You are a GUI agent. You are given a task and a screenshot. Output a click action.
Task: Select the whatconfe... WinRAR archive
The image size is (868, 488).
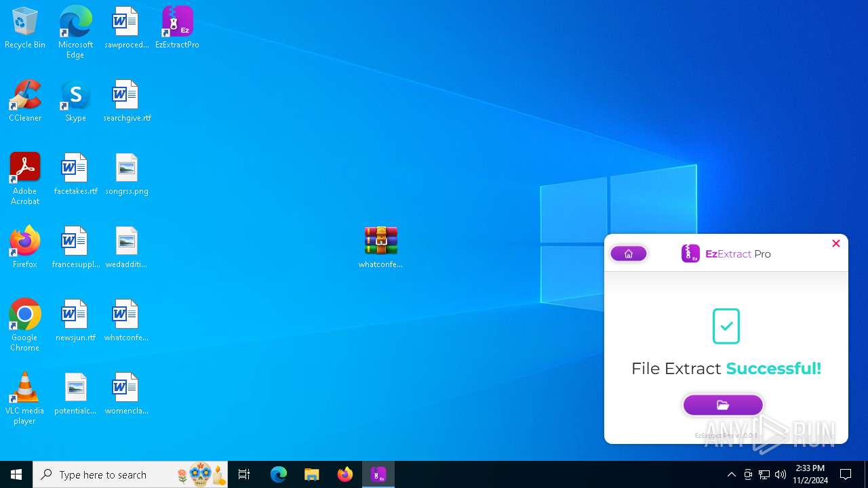[x=380, y=248]
